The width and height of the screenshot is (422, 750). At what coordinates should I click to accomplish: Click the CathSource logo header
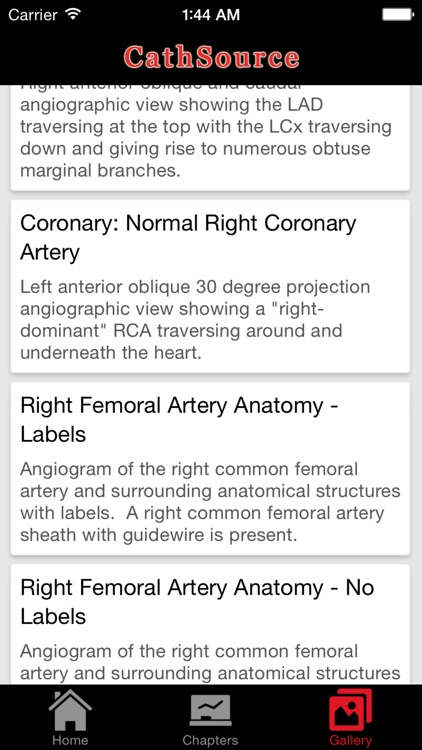211,57
